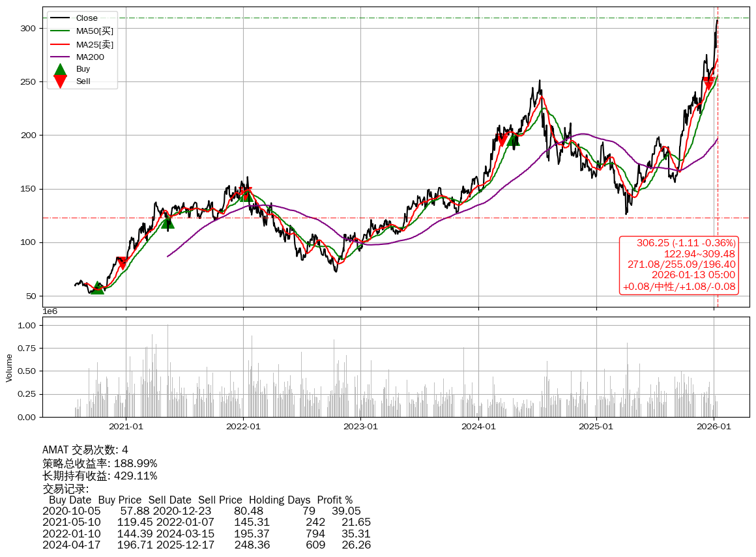
Task: Select the buy marker near October 2020
Action: click(97, 287)
